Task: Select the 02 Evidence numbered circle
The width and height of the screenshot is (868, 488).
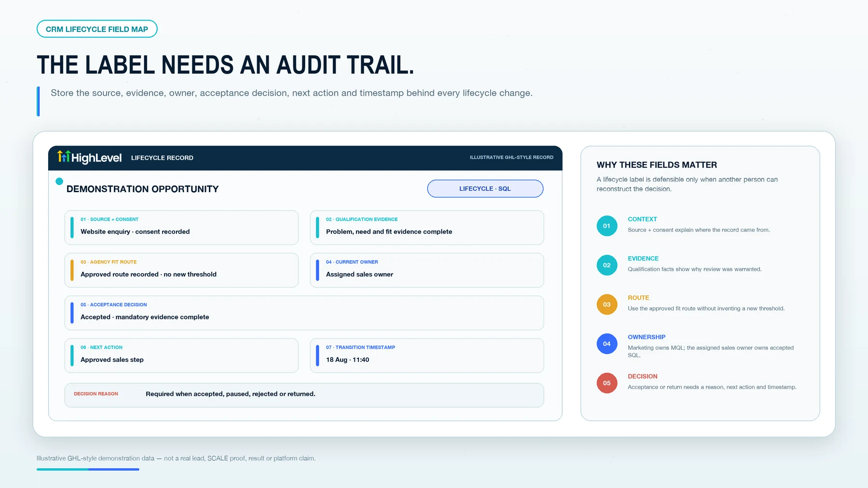Action: click(607, 265)
